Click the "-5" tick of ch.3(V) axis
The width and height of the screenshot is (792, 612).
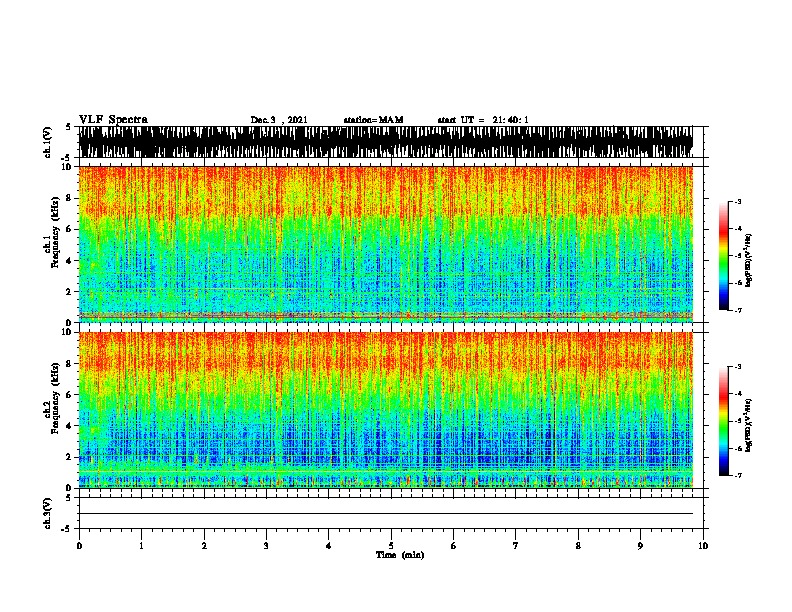(x=67, y=529)
